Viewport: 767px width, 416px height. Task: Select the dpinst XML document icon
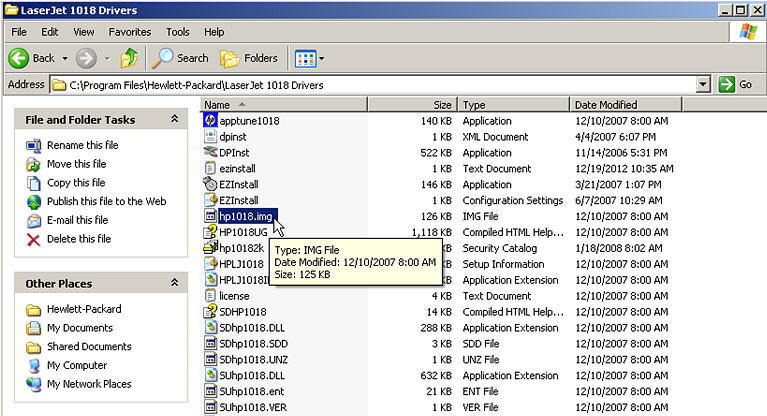click(x=210, y=137)
